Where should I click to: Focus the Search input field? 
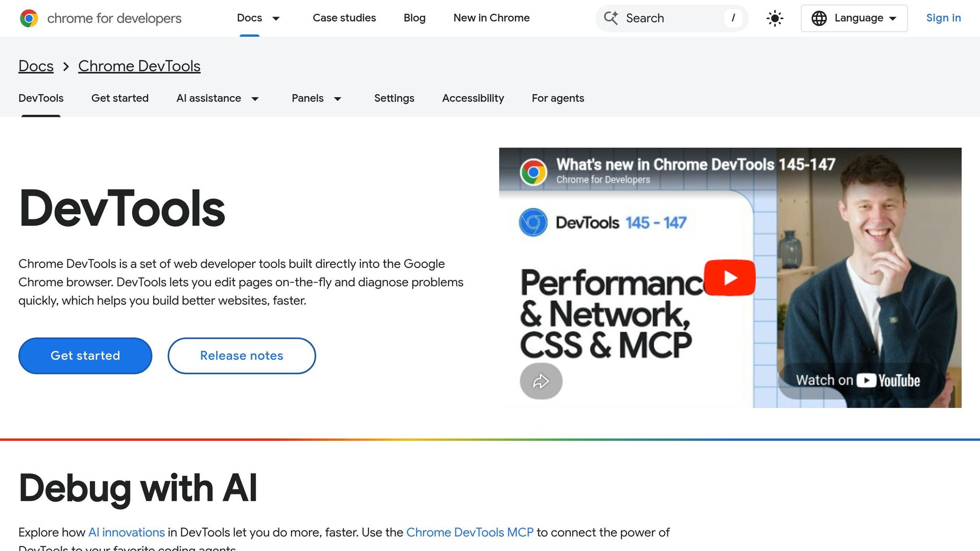tap(672, 18)
